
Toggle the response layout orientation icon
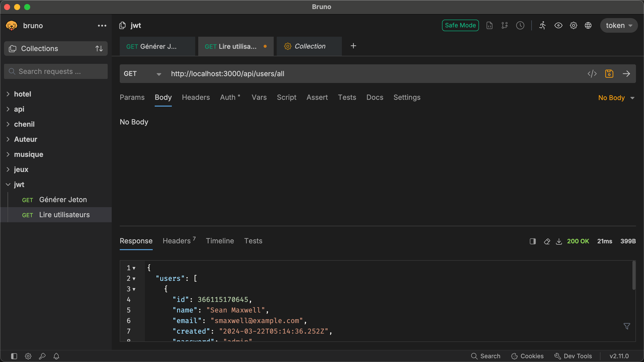(x=533, y=241)
